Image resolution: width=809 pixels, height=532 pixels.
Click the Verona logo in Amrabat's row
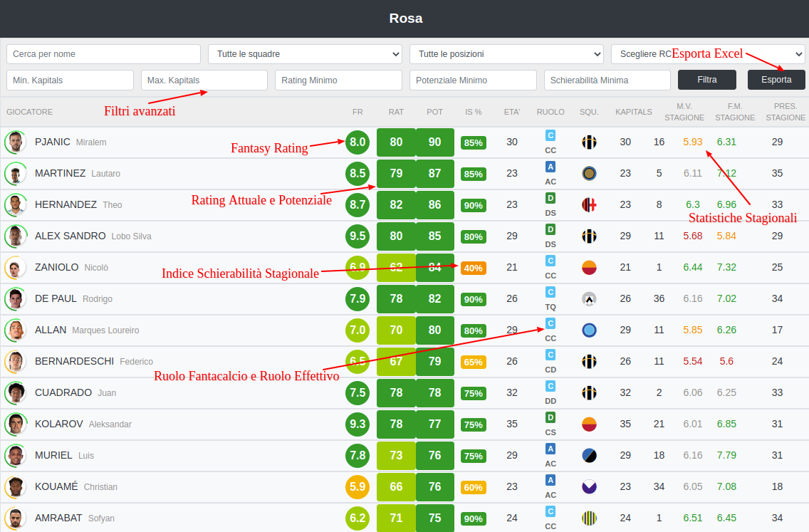point(589,518)
